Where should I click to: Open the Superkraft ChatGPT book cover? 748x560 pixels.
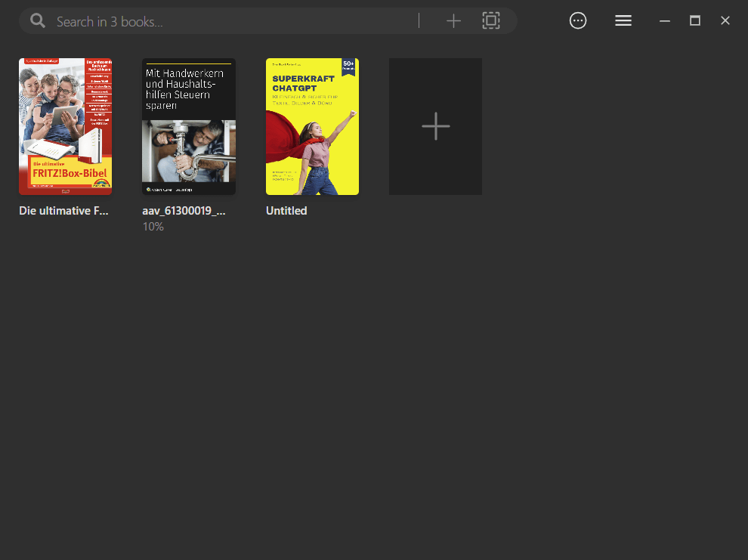[x=312, y=126]
